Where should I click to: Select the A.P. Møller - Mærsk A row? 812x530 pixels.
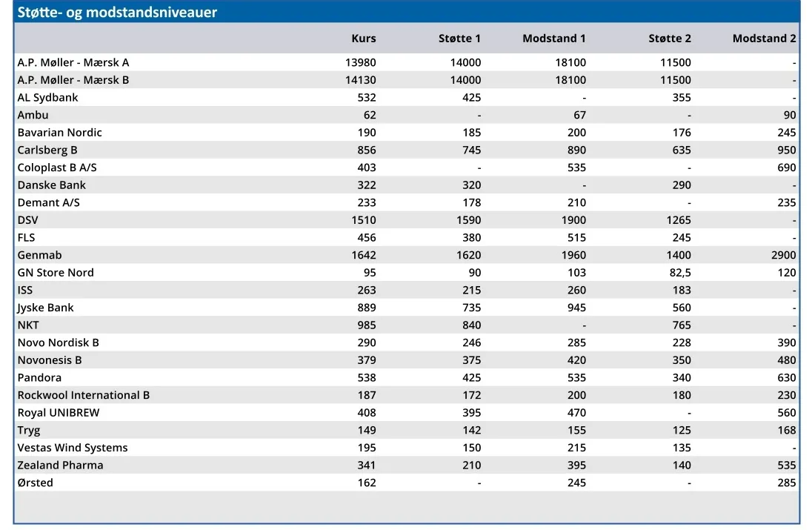click(x=407, y=62)
